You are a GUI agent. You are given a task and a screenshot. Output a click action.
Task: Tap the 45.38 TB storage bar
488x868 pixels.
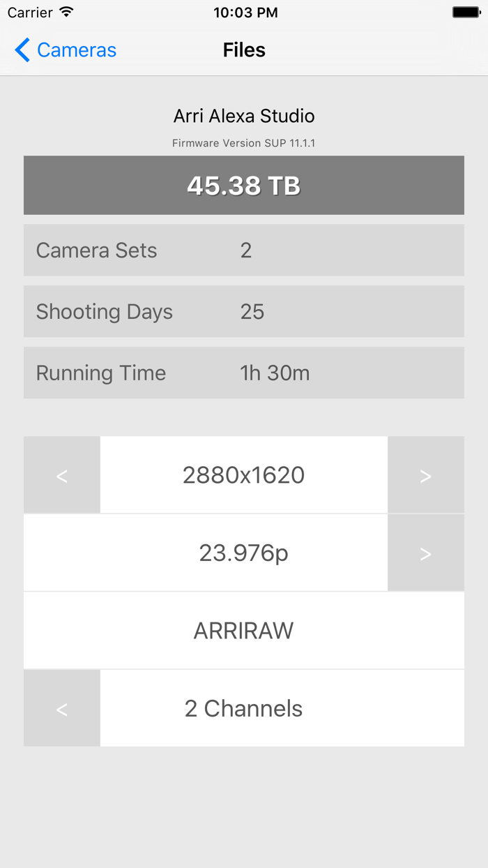click(x=243, y=186)
